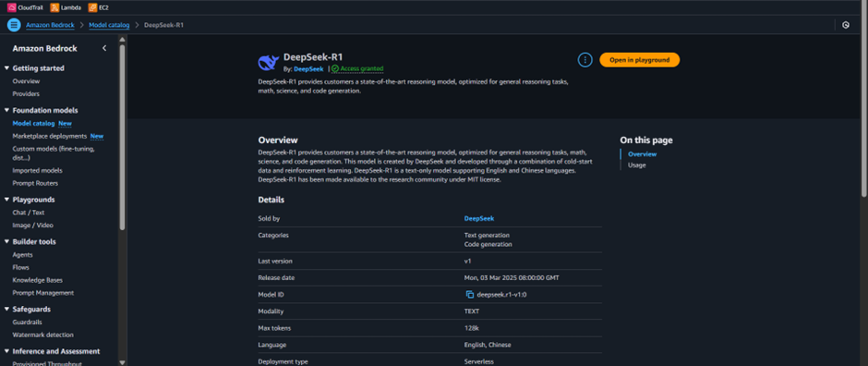The width and height of the screenshot is (868, 366).
Task: Click the DeepSeek whale logo
Action: click(x=269, y=62)
